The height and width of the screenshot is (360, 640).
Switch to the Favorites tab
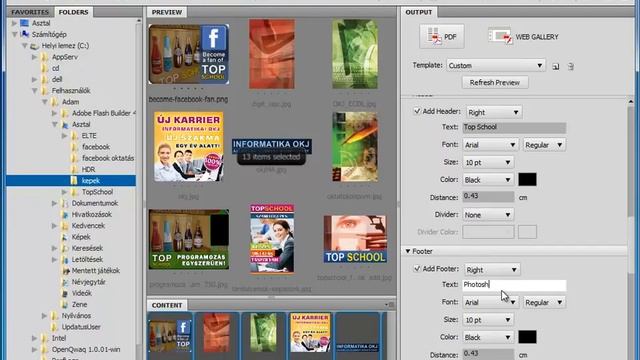click(30, 12)
